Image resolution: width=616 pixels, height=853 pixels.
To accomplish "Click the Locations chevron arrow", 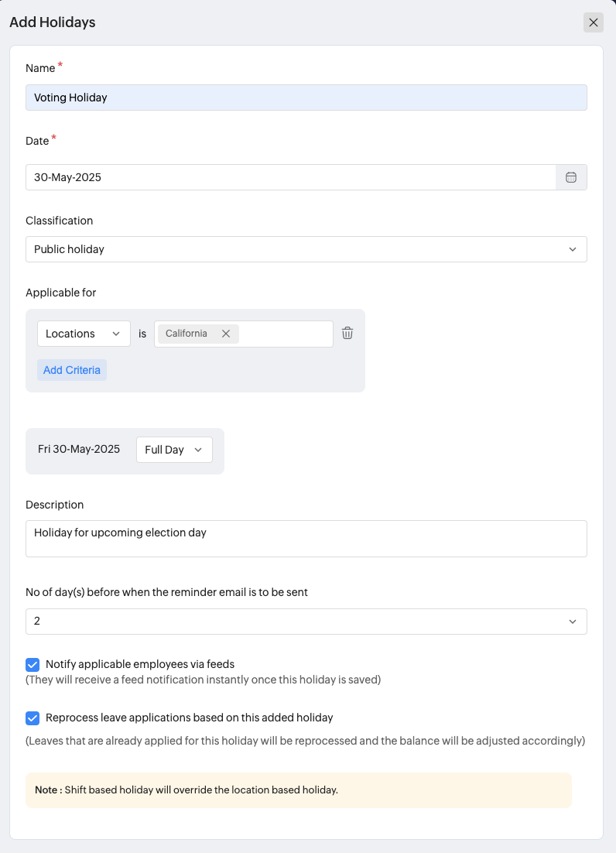I will 116,334.
